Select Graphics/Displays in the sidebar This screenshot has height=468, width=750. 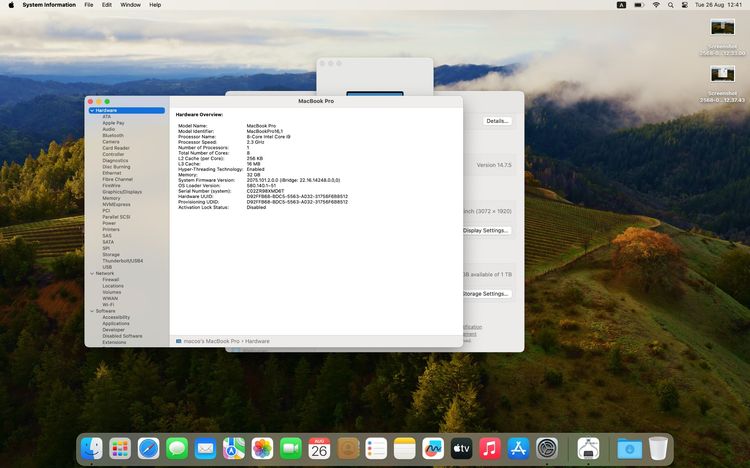click(x=122, y=192)
